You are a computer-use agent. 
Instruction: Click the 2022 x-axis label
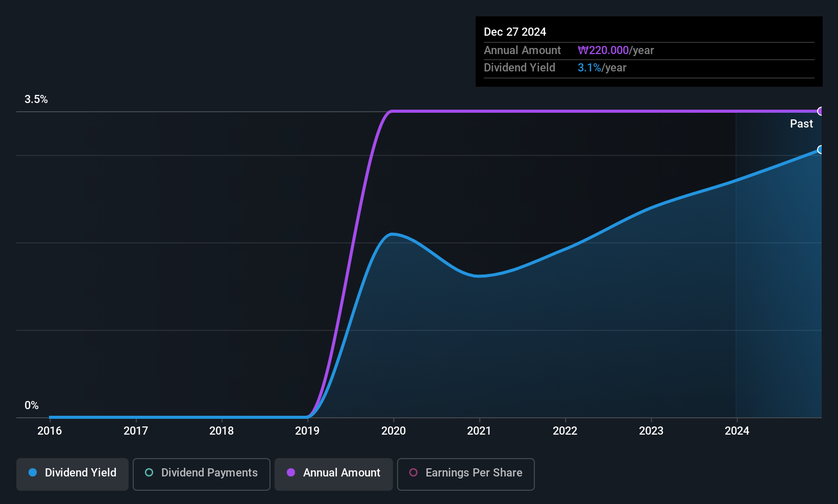(565, 431)
